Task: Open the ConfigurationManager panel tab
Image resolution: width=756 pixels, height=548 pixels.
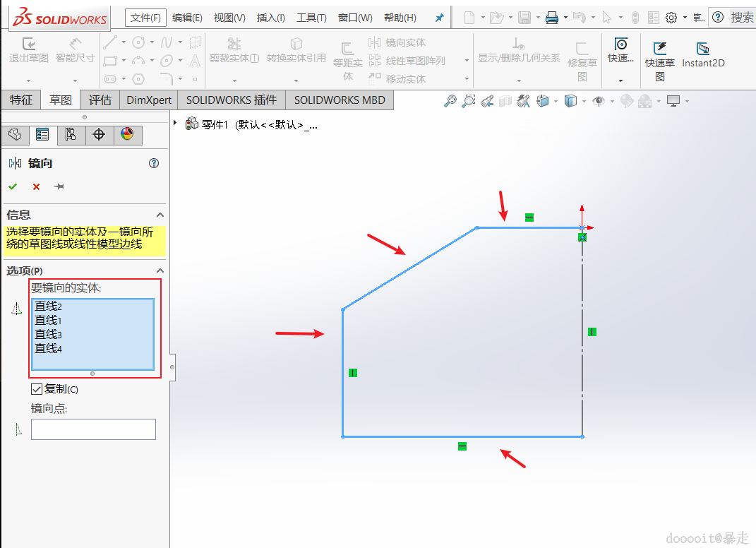Action: [71, 134]
